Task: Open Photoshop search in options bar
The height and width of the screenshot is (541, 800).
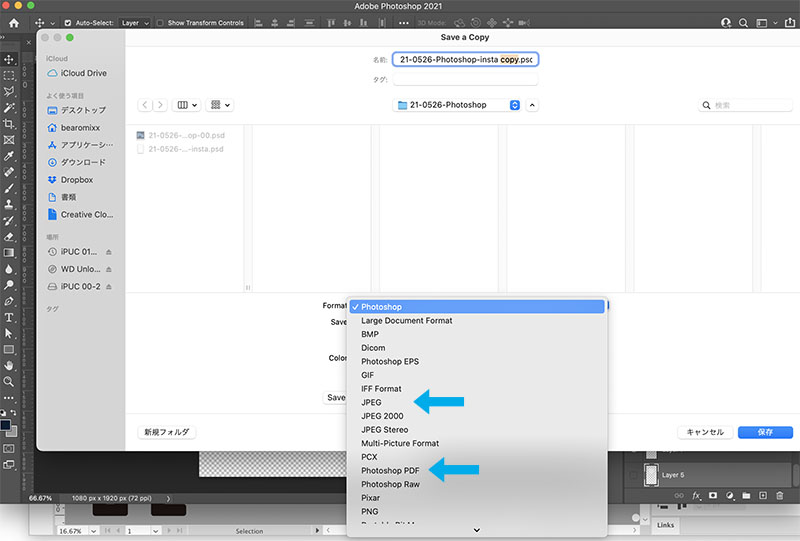Action: click(743, 23)
